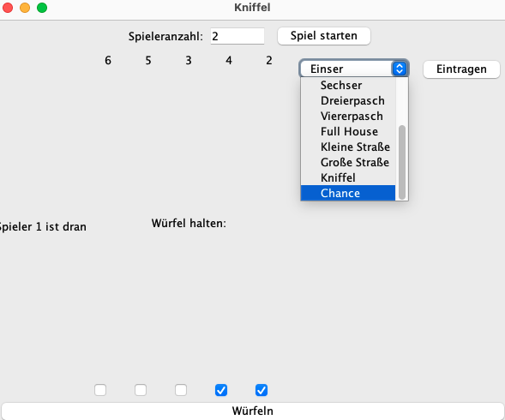Check the hold box under die 5

(x=141, y=390)
